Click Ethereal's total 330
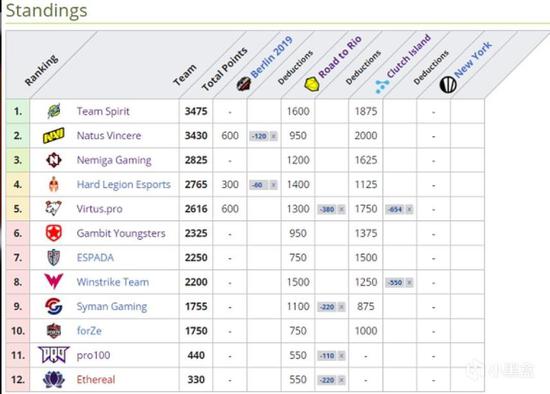 click(x=196, y=379)
